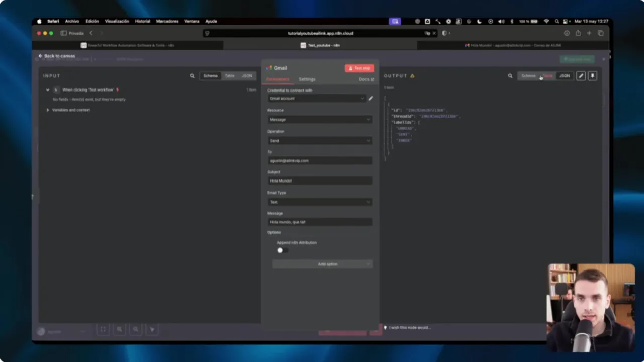The height and width of the screenshot is (362, 644).
Task: Edit output with the pencil icon
Action: [x=581, y=76]
